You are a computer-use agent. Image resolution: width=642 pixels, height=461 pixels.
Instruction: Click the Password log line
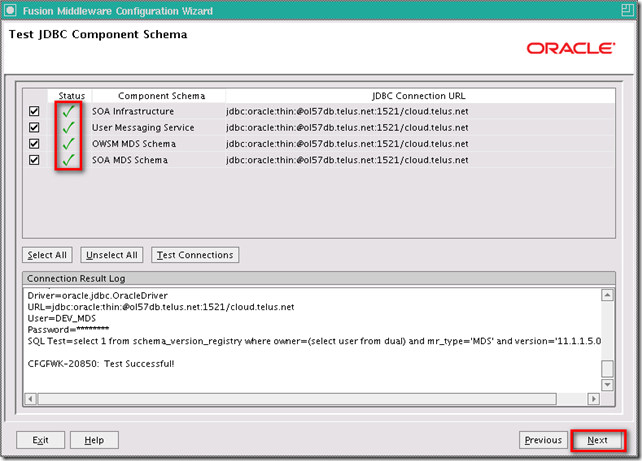point(68,330)
